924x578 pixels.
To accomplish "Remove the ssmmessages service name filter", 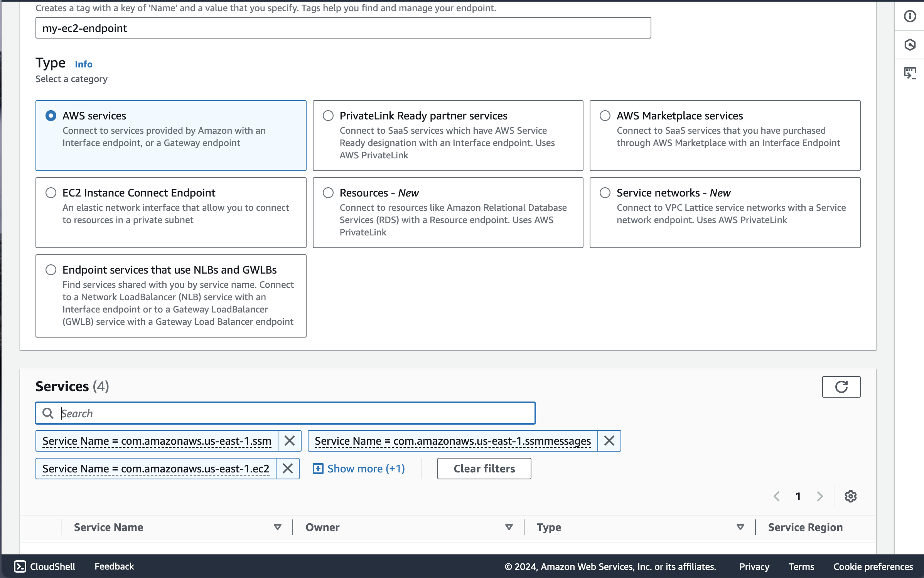I will point(609,441).
